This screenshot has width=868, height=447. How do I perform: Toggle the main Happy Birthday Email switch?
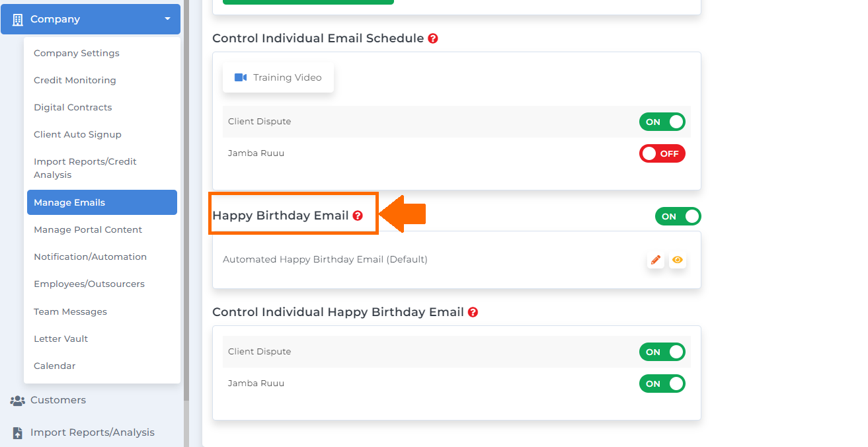[678, 216]
